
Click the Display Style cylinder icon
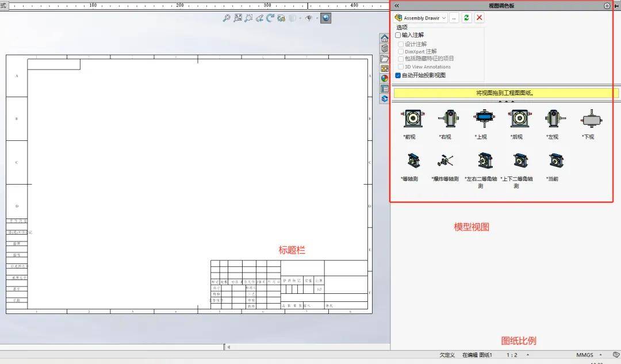(x=292, y=18)
